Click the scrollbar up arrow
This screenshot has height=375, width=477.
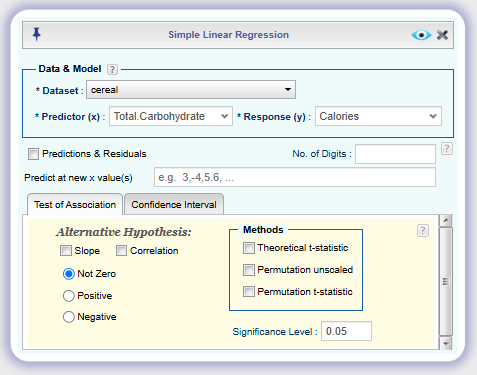(x=446, y=221)
